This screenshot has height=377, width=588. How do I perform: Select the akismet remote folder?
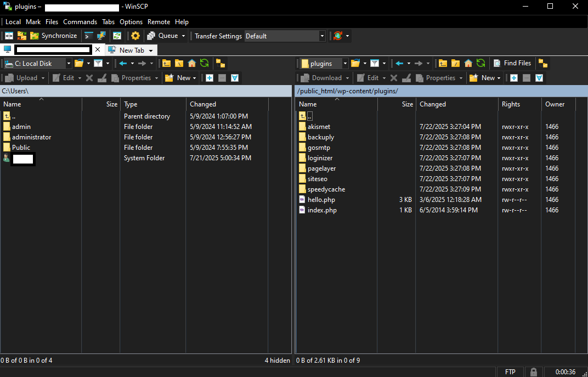point(319,127)
